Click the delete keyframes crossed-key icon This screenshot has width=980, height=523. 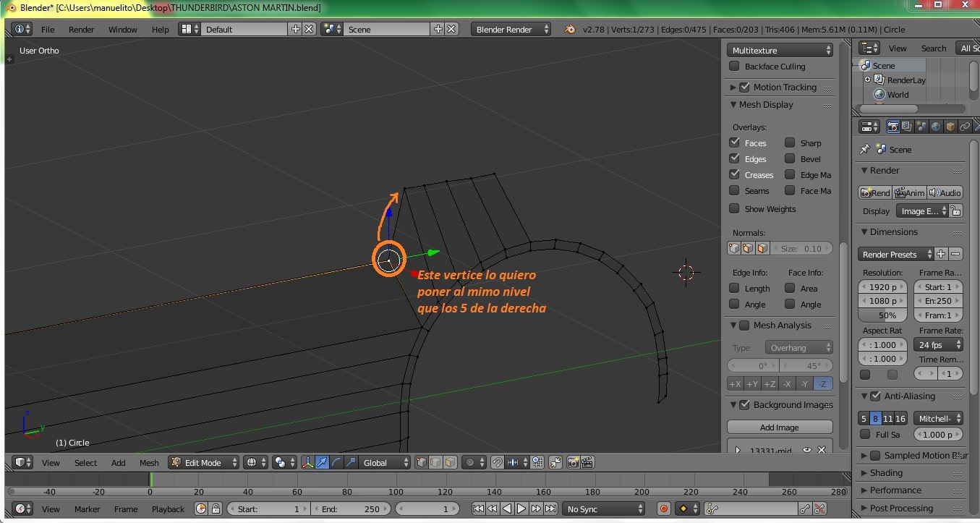point(819,509)
